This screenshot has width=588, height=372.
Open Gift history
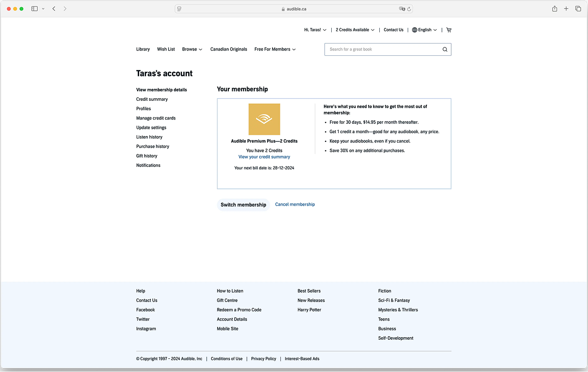[x=147, y=156]
